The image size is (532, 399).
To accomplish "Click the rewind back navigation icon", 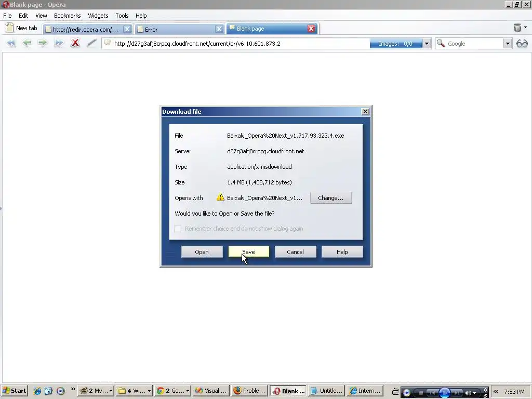I will (x=11, y=43).
